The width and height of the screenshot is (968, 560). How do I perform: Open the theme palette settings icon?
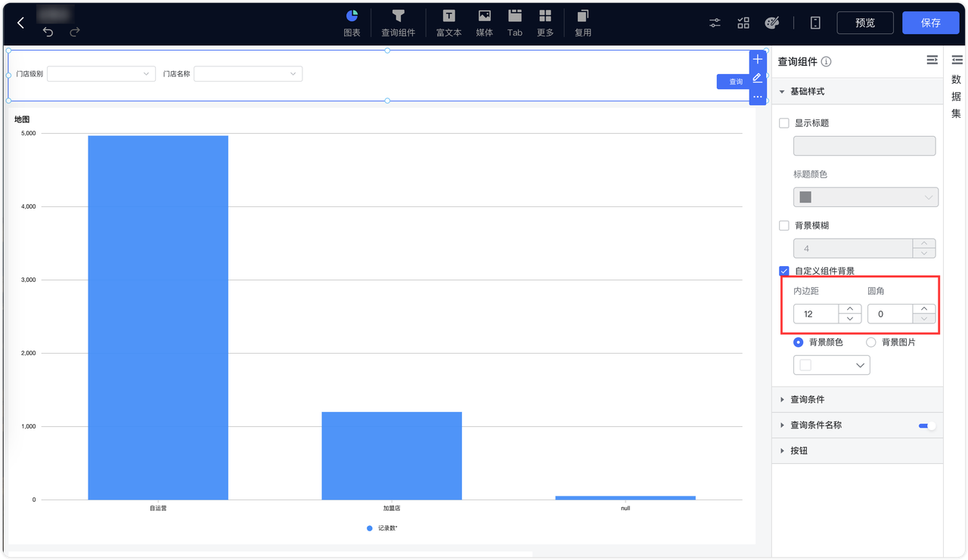pos(772,23)
